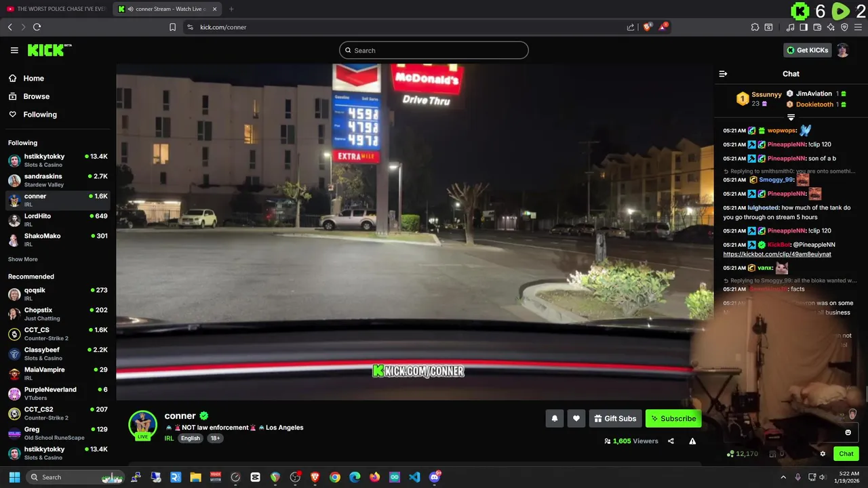This screenshot has width=868, height=488.
Task: Open Leo AI sparkle icon
Action: coord(831,27)
